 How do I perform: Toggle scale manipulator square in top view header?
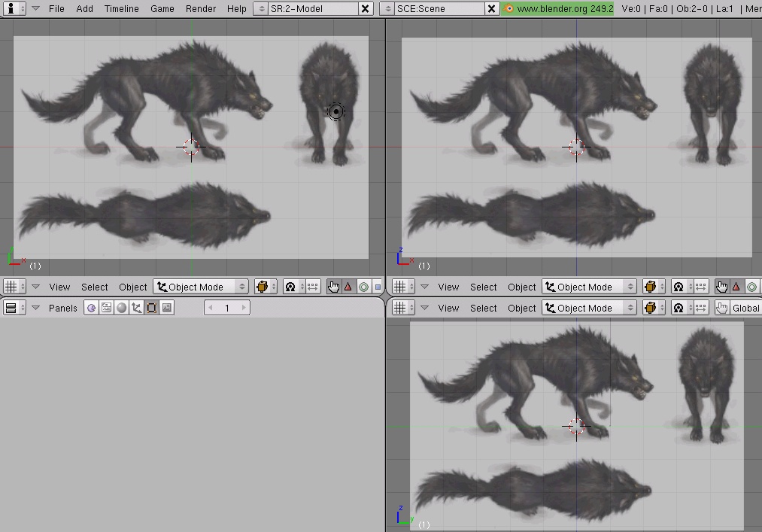click(x=378, y=287)
